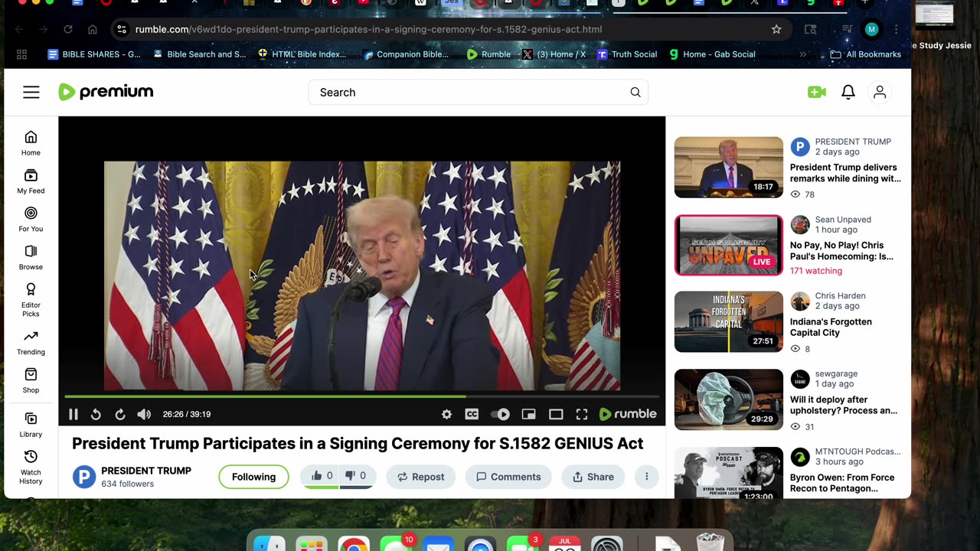This screenshot has height=551, width=980.
Task: Open Watch History in sidebar
Action: (31, 468)
